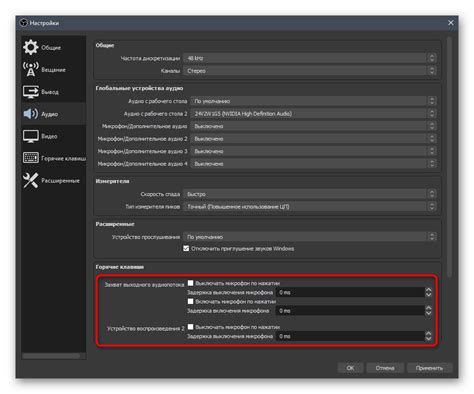The width and height of the screenshot is (474, 394).
Task: Select the Аудио speaker icon
Action: pyautogui.click(x=31, y=114)
